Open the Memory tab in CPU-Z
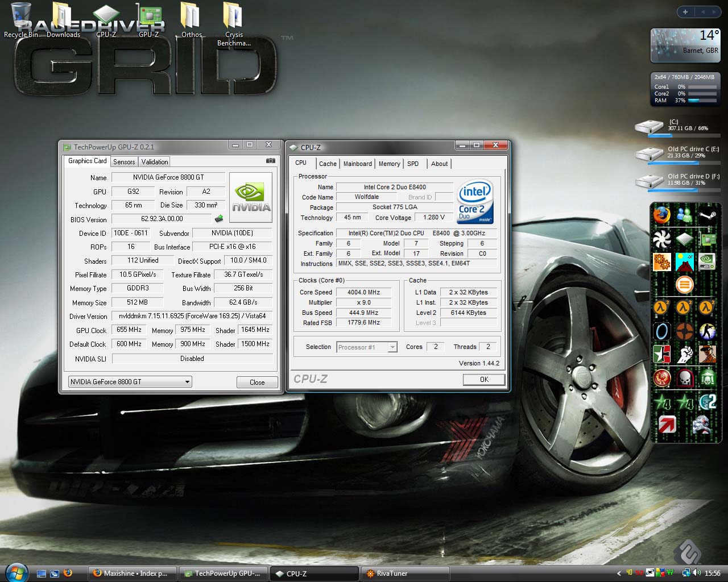Screen dimensions: 728x582 coord(390,164)
